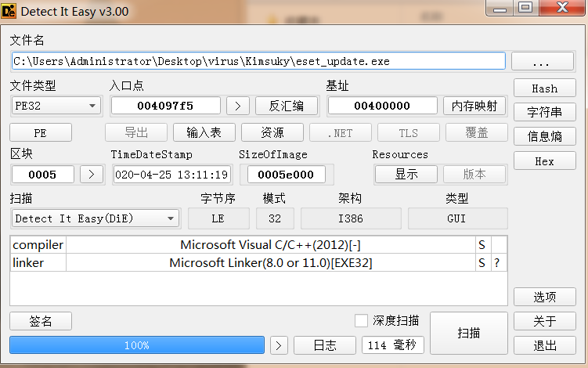Open the 关于 about dialog
This screenshot has width=588, height=368.
(544, 321)
